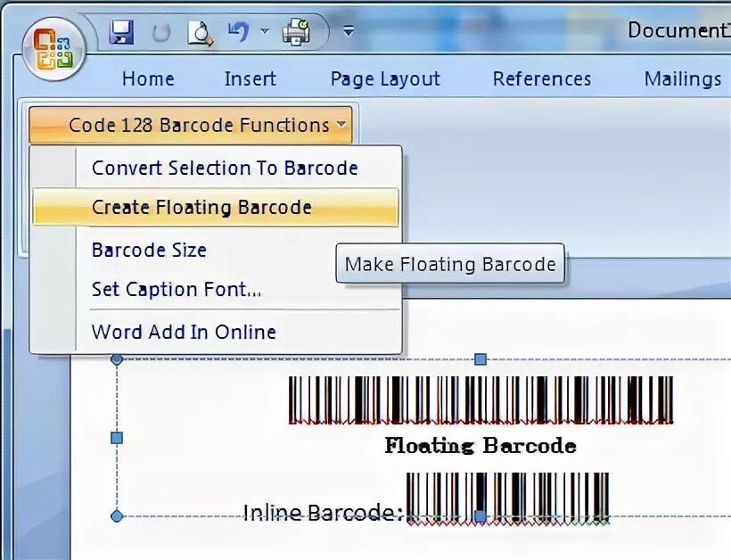Switch to the Insert tab
This screenshot has width=731, height=560.
(x=251, y=78)
